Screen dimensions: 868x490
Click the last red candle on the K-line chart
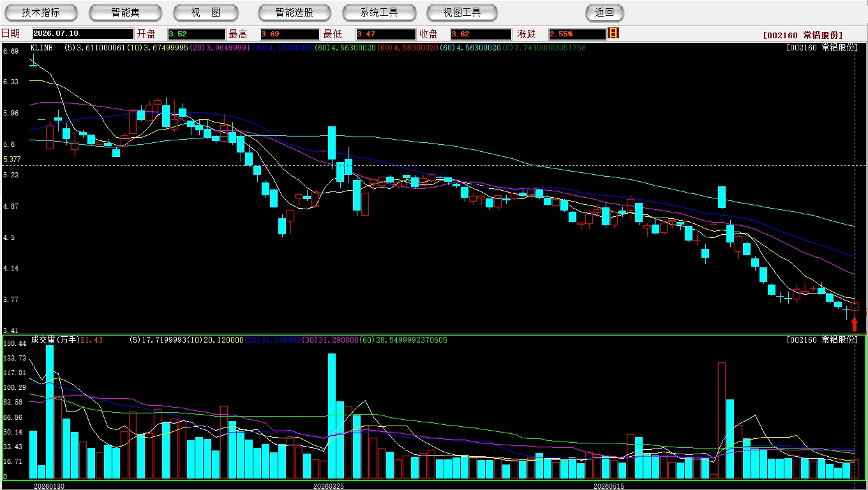(855, 306)
